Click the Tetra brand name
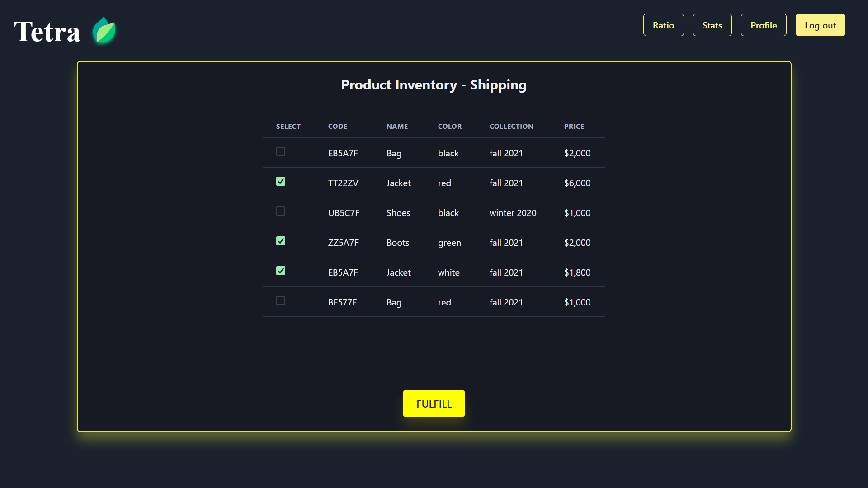Screen dimensions: 868x488 pyautogui.click(x=47, y=32)
